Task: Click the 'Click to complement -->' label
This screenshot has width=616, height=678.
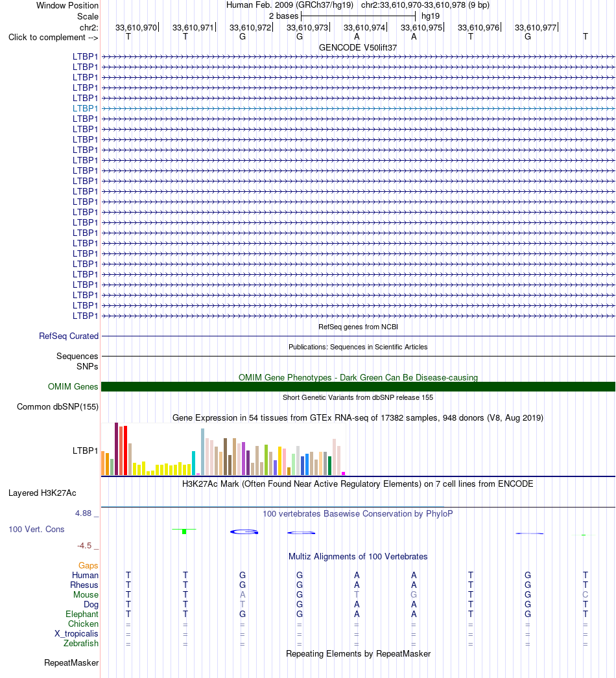Action: [x=53, y=37]
